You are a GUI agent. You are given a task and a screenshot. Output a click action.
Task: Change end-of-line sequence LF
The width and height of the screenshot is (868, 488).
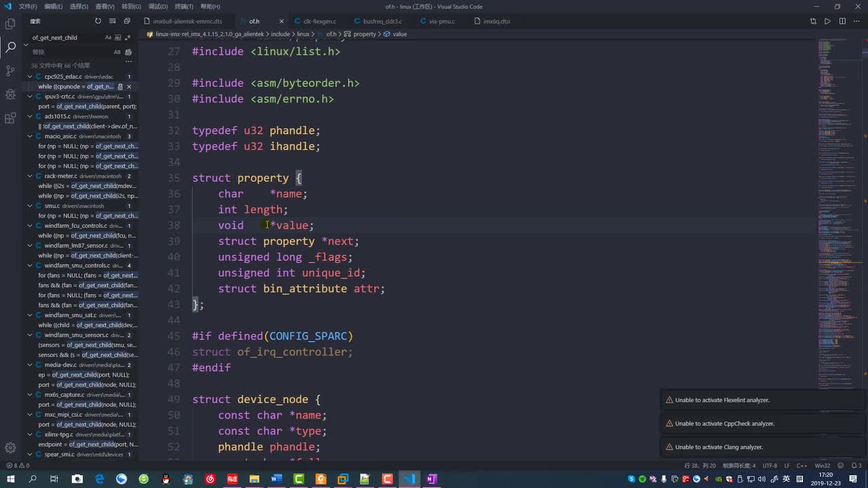pyautogui.click(x=787, y=466)
